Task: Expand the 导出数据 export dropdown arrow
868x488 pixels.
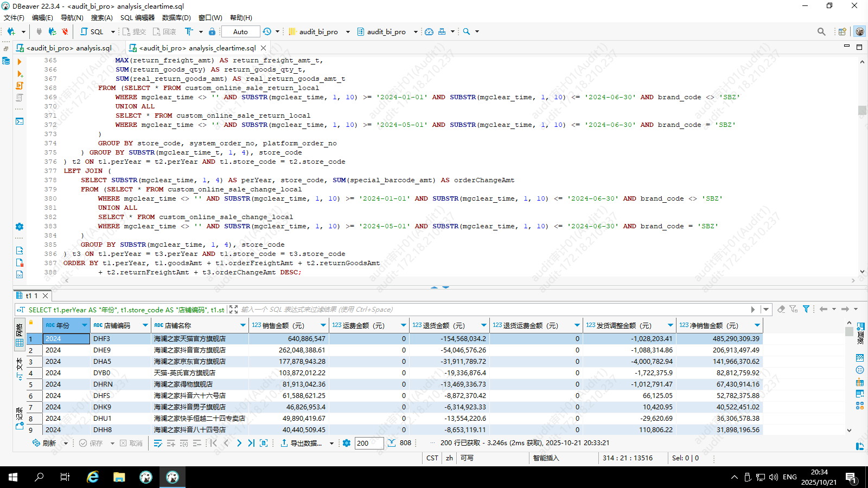Action: [x=331, y=444]
